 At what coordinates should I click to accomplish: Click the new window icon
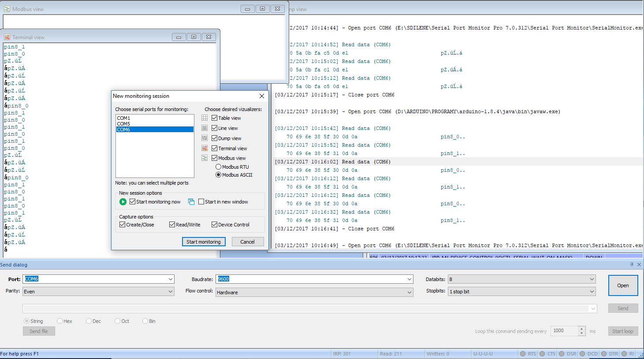[x=191, y=202]
